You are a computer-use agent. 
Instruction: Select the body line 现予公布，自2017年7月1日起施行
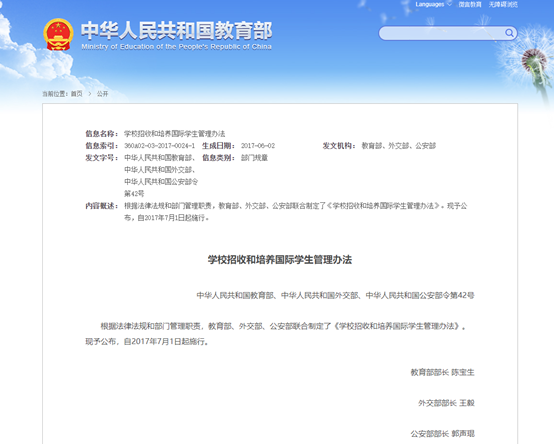(147, 342)
